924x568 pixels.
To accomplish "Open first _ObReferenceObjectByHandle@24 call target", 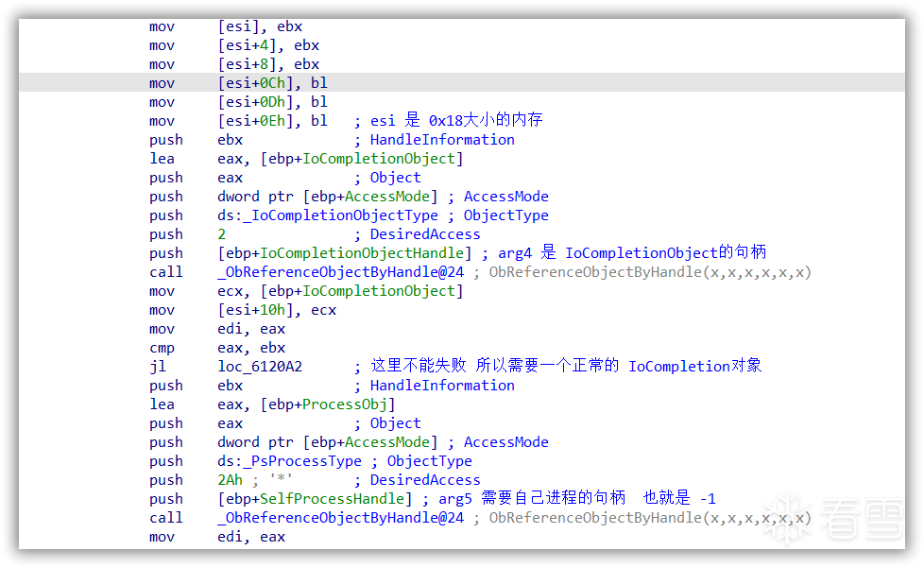I will [x=341, y=271].
